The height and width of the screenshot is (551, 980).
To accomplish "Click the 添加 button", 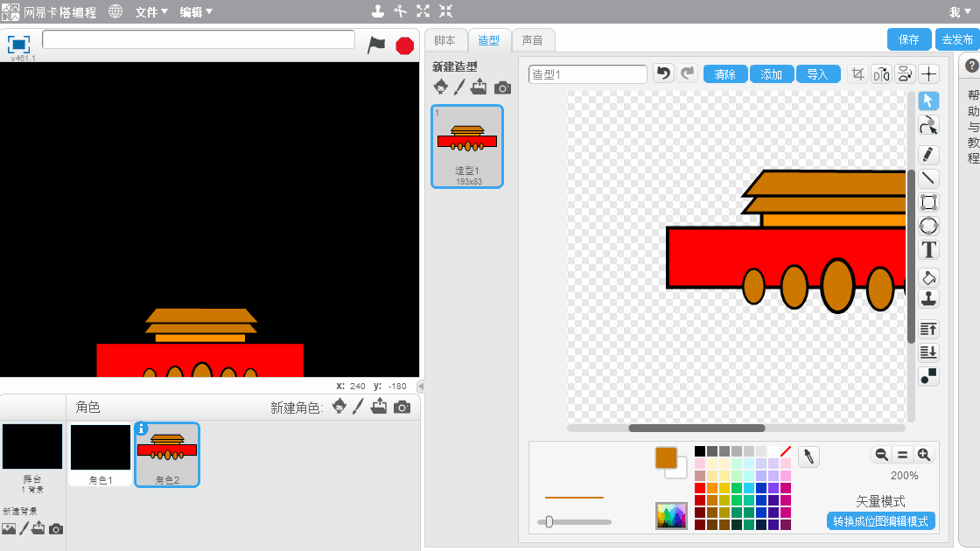I will coord(771,74).
